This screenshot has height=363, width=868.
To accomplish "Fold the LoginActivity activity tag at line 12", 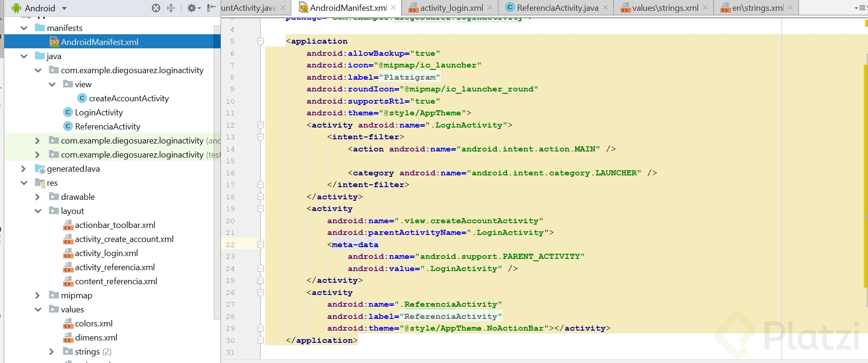I will pos(260,125).
